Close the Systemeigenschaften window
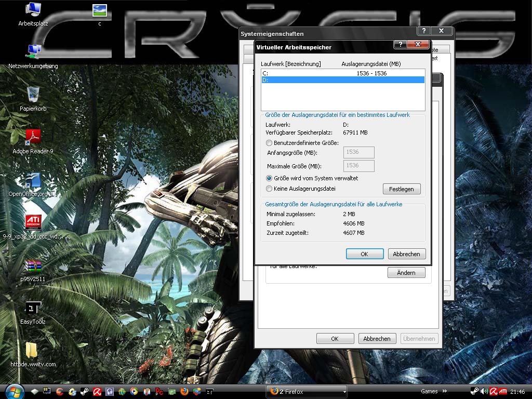The height and width of the screenshot is (399, 532). tap(442, 31)
